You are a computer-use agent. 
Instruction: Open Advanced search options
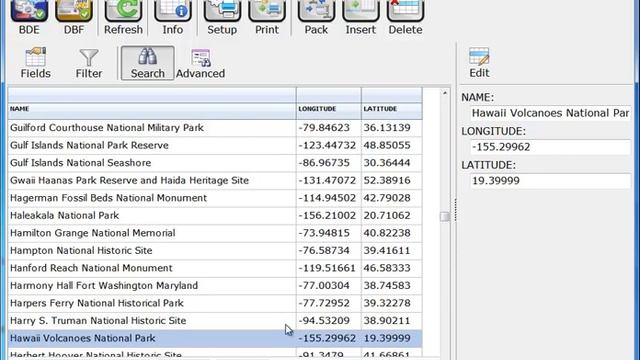click(x=200, y=63)
